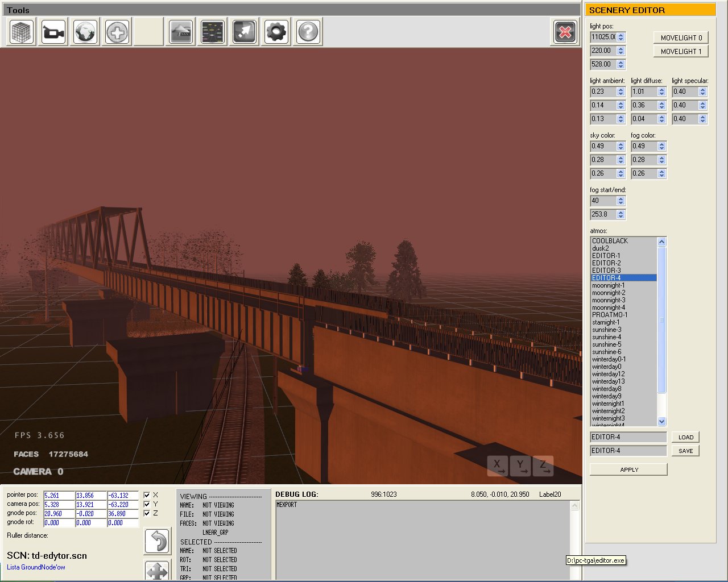Click the round plus add icon
Image resolution: width=728 pixels, height=582 pixels.
pos(117,32)
